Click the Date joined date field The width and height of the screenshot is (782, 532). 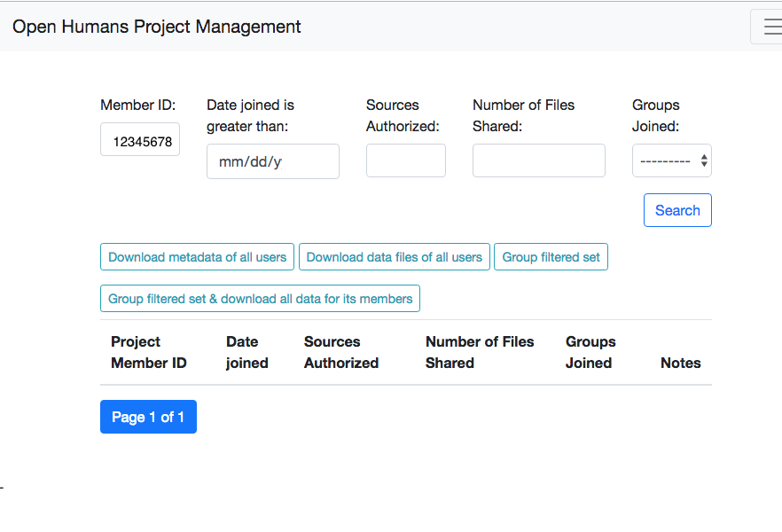coord(272,161)
